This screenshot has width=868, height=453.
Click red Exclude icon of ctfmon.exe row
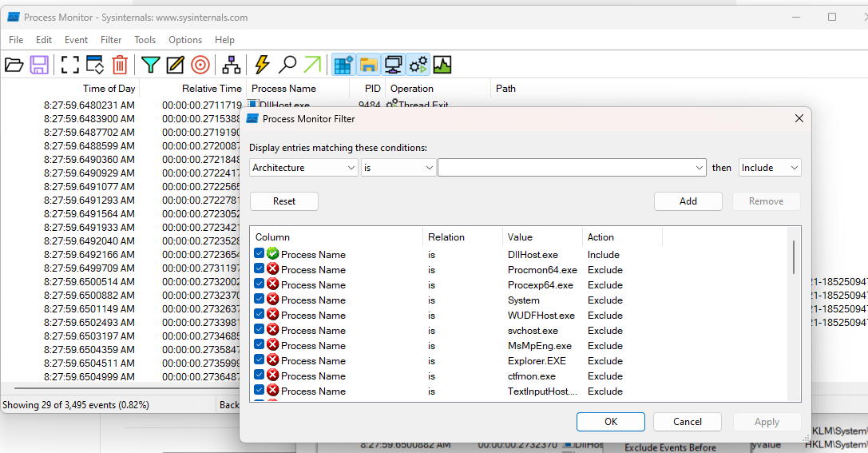click(272, 375)
